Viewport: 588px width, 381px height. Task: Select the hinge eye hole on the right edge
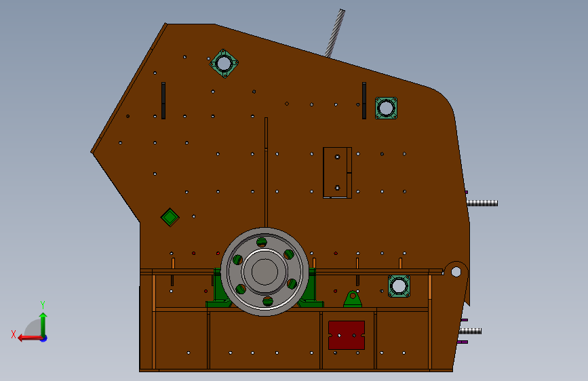pos(456,271)
